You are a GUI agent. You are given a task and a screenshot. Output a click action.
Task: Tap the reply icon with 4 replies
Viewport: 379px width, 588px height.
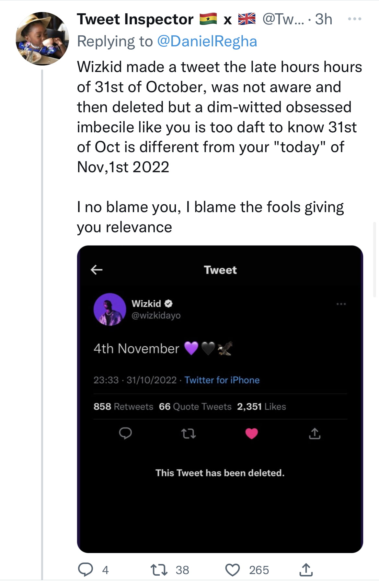[x=86, y=570]
